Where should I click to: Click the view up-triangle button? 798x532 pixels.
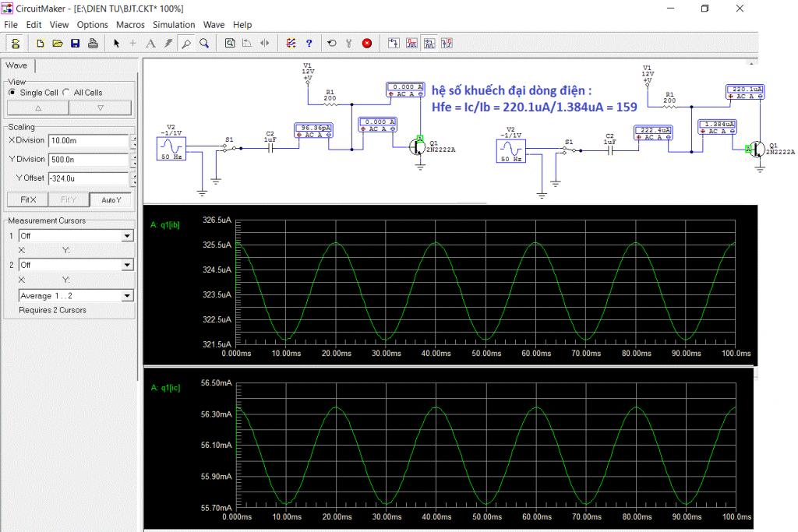pos(38,108)
